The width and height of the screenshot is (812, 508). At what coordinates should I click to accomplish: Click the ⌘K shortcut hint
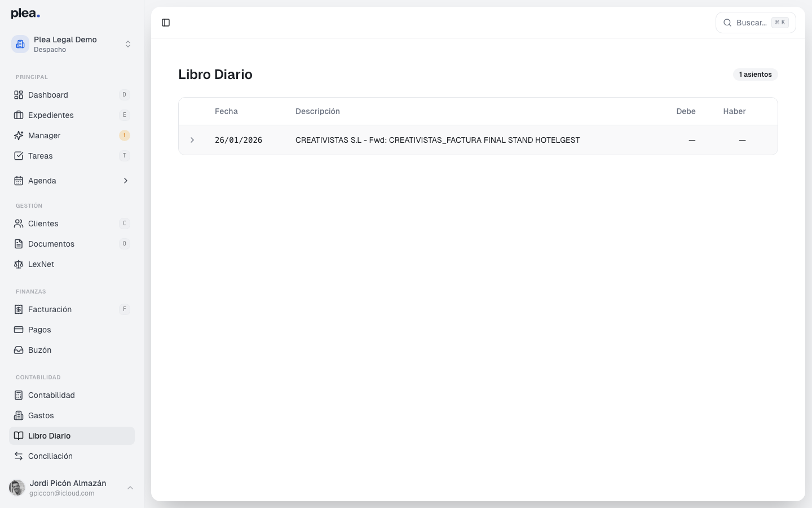click(780, 23)
